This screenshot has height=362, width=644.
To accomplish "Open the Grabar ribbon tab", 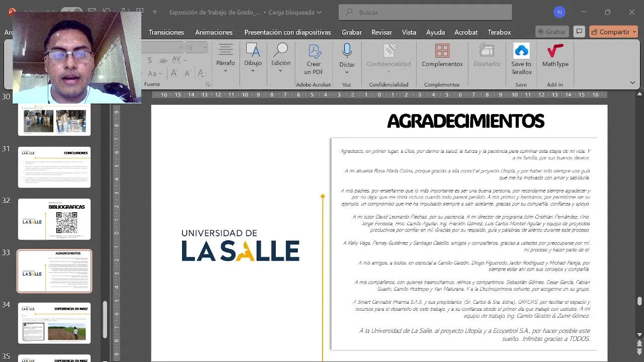I will pyautogui.click(x=352, y=32).
